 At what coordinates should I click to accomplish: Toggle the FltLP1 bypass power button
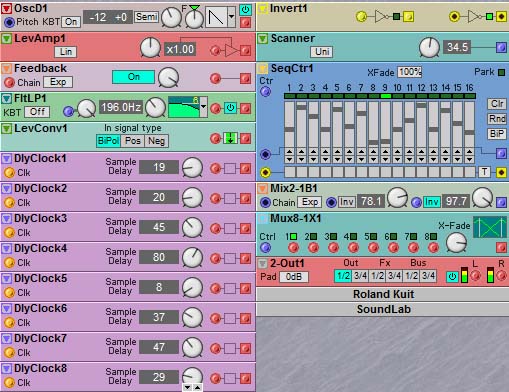[x=230, y=108]
